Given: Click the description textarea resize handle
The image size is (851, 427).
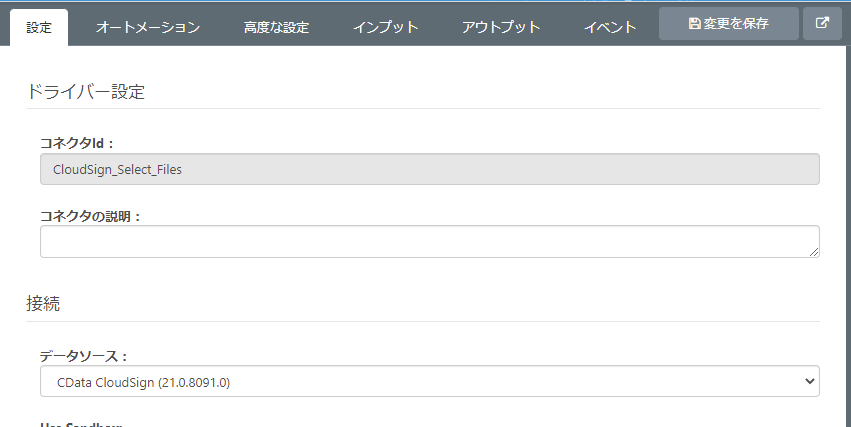Looking at the screenshot, I should pyautogui.click(x=814, y=252).
